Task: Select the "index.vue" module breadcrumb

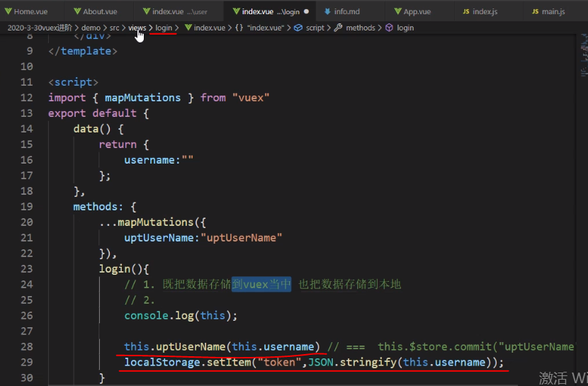Action: pyautogui.click(x=266, y=28)
